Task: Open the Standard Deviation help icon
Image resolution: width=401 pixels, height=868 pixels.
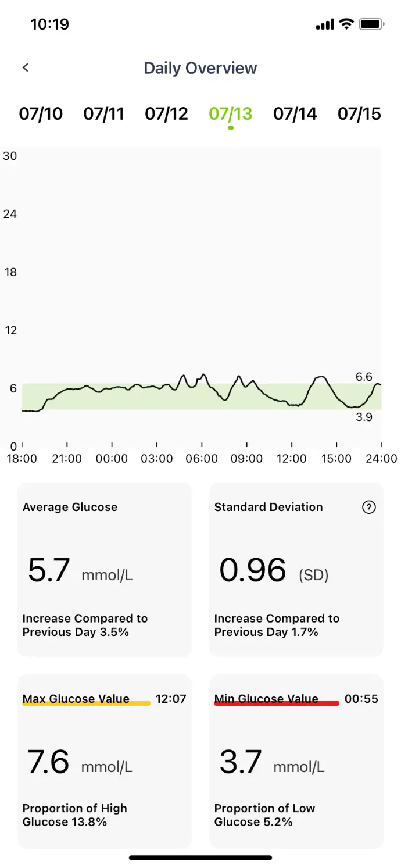Action: tap(368, 508)
